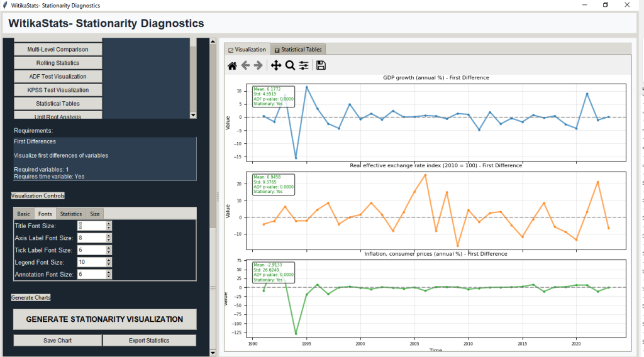Click the Axis Label Font Size field

(x=92, y=238)
